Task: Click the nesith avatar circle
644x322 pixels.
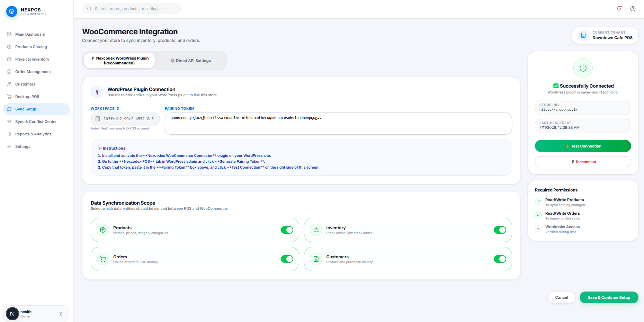Action: [x=12, y=314]
